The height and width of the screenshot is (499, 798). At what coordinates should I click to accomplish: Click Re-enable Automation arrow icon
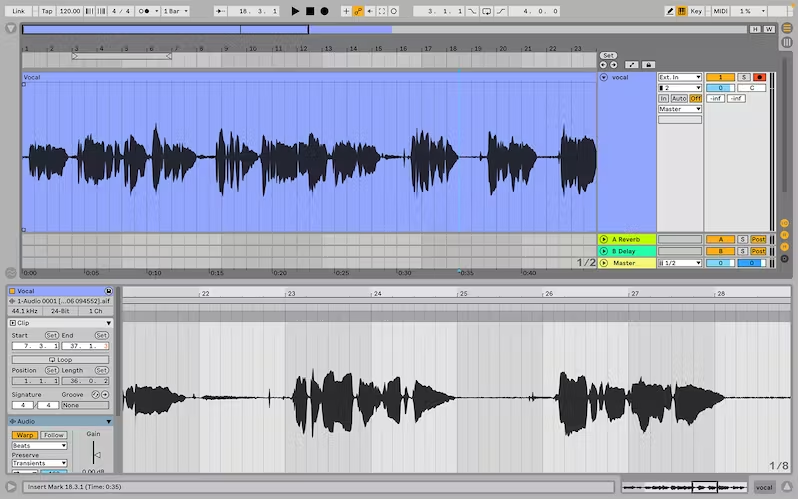pos(370,11)
